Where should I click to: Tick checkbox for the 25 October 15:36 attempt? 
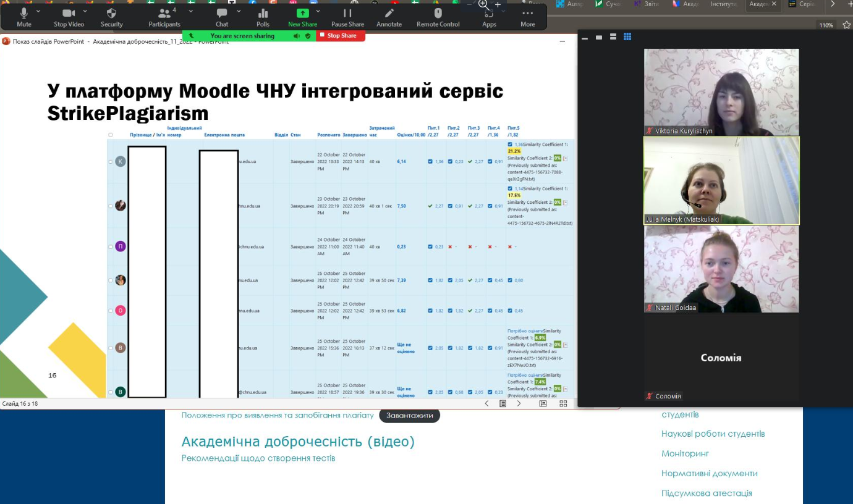click(x=111, y=348)
